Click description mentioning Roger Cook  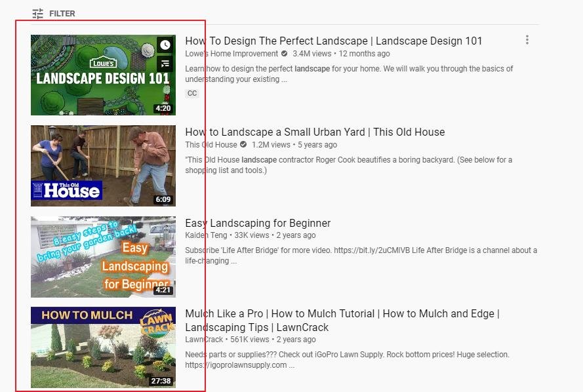(x=349, y=165)
